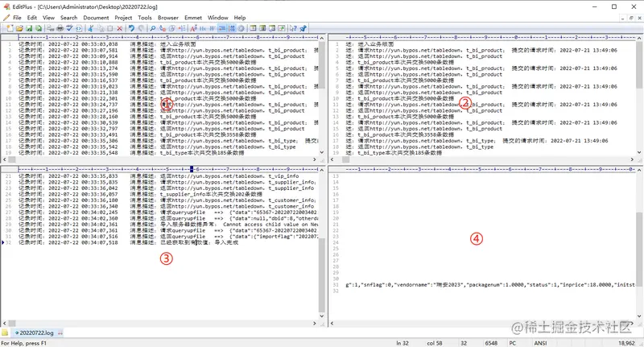Open the Tools menu
The height and width of the screenshot is (347, 644).
[145, 18]
